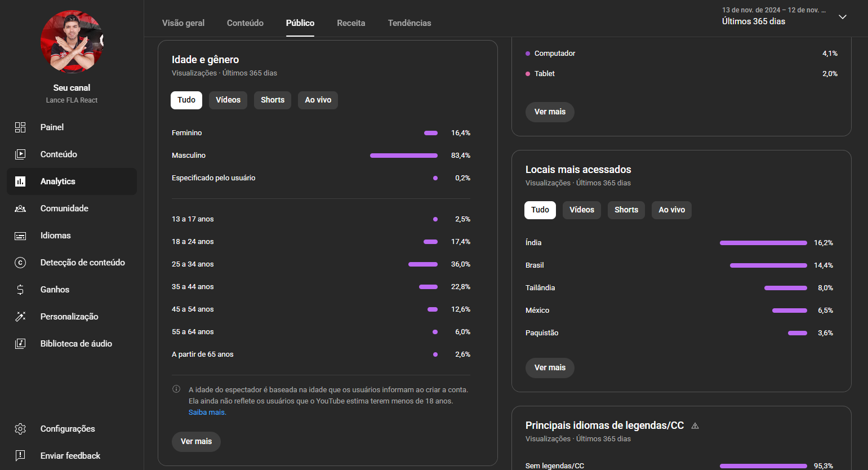This screenshot has height=470, width=868.
Task: Open the Biblioteca de áudio icon
Action: click(20, 344)
